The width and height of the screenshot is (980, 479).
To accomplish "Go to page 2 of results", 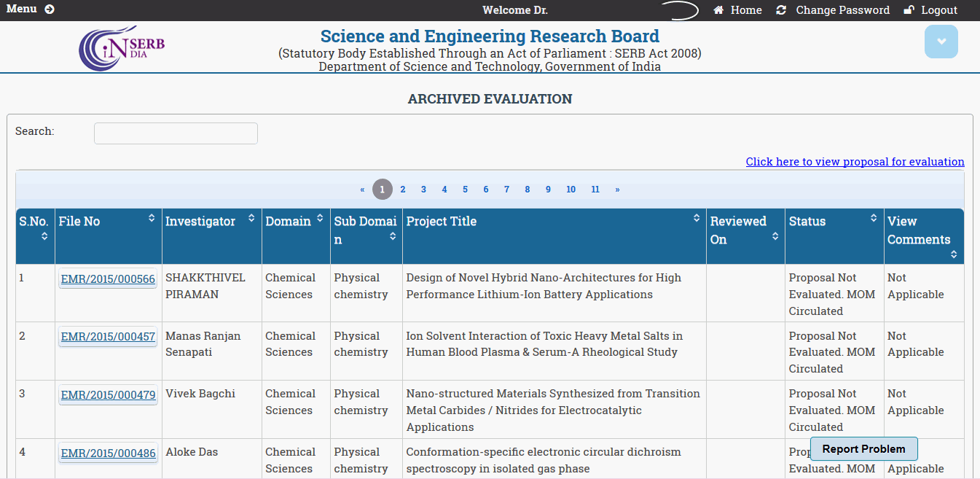I will click(x=402, y=190).
